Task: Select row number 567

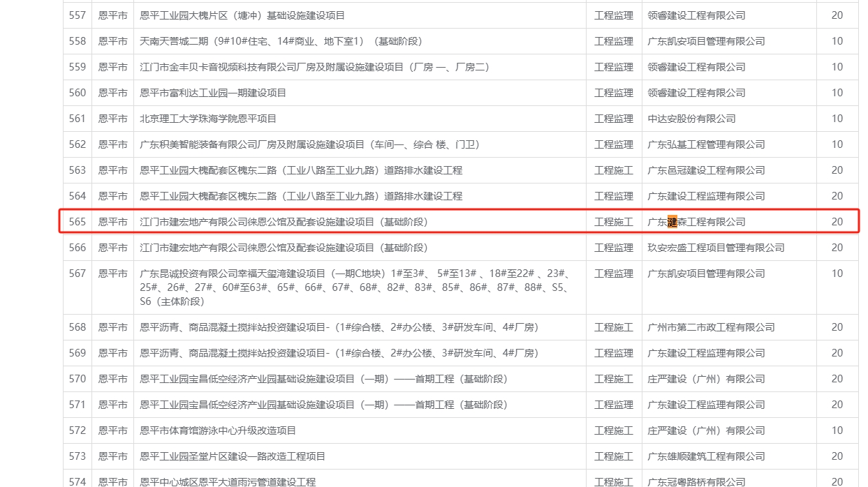Action: click(78, 274)
